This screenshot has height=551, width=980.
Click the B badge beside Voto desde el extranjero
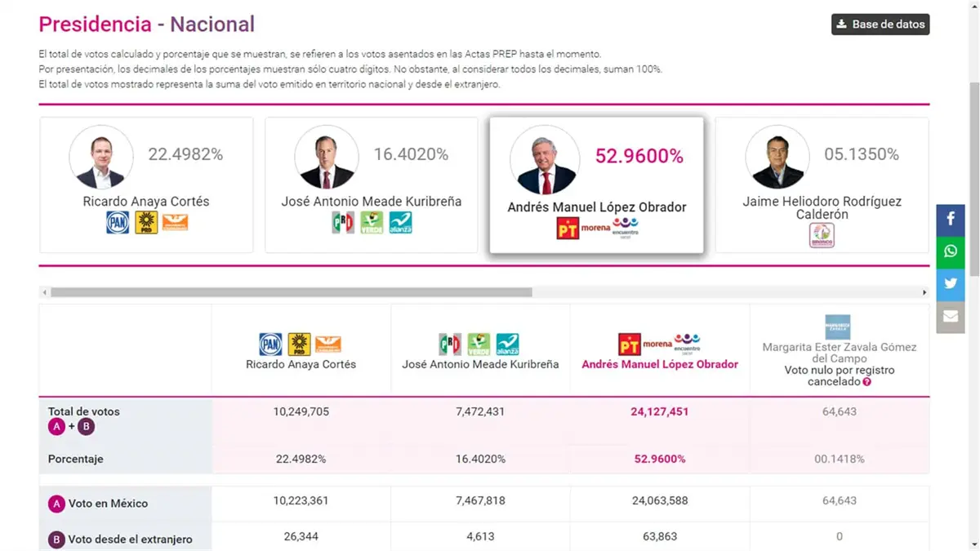tap(56, 540)
